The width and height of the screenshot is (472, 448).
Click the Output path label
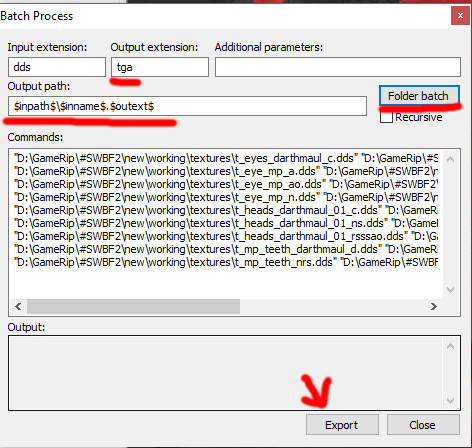[39, 86]
